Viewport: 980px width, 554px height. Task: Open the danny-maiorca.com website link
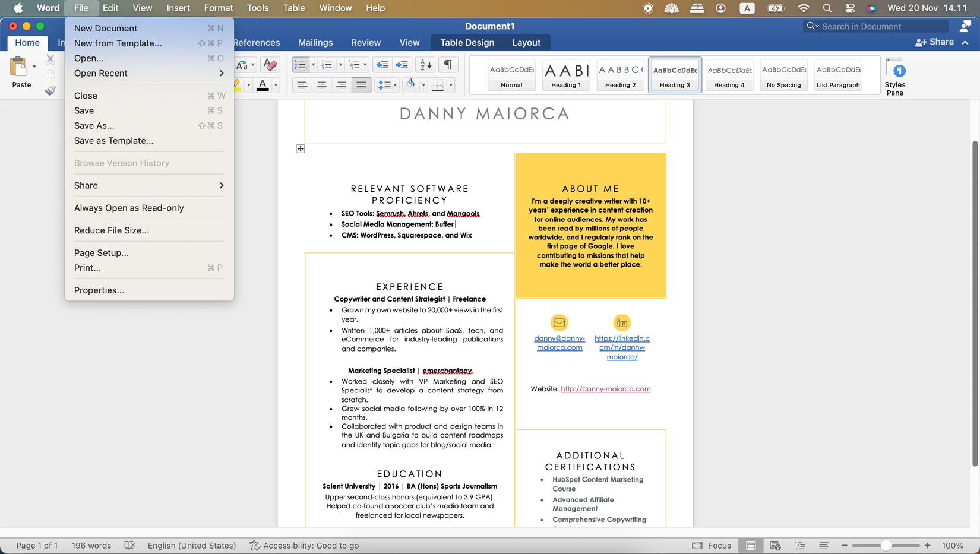605,389
